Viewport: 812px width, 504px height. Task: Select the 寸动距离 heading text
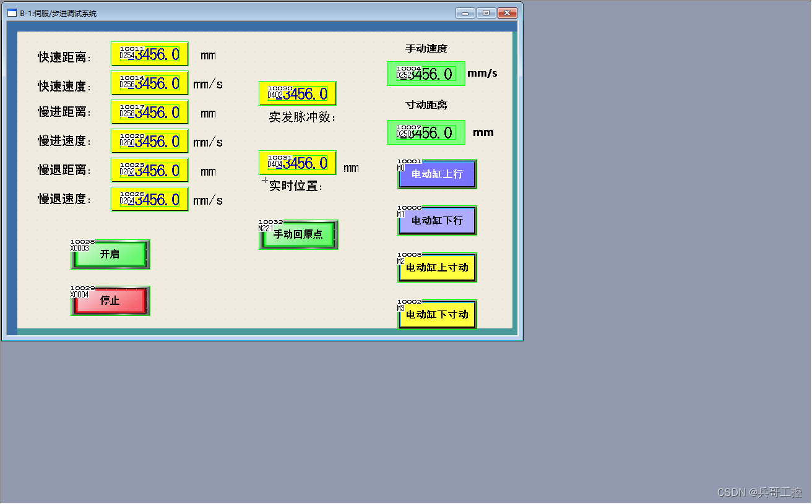tap(426, 105)
